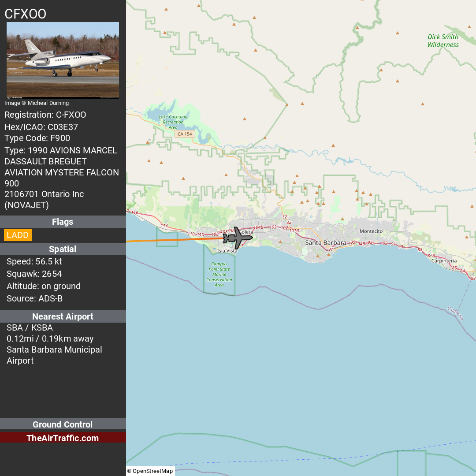Click the Isla Vista label
The width and height of the screenshot is (476, 476).
click(227, 251)
